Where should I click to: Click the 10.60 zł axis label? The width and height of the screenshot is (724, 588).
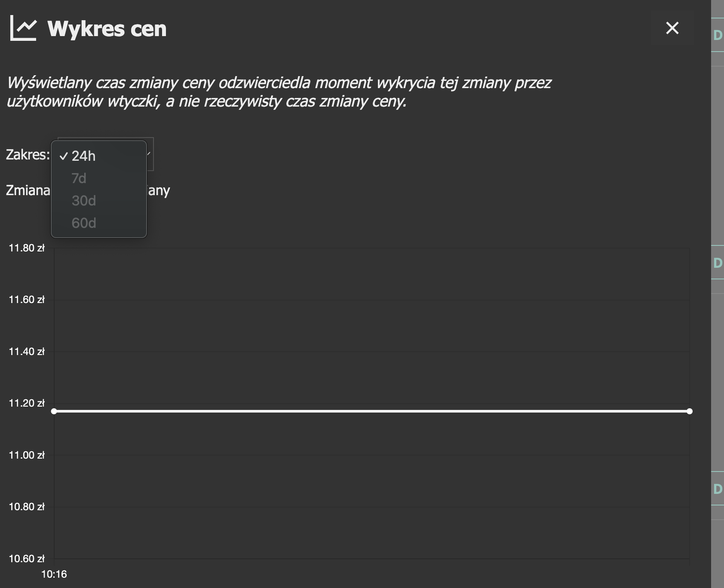[27, 559]
